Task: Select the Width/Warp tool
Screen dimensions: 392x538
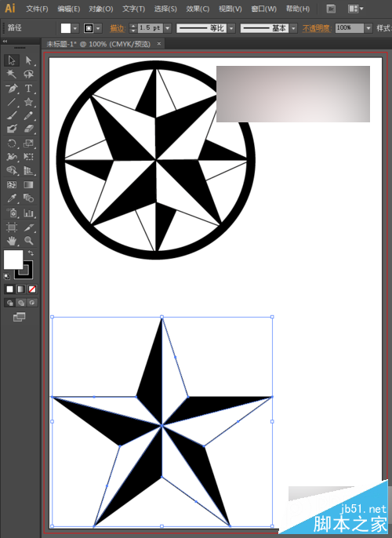Action: pos(12,157)
